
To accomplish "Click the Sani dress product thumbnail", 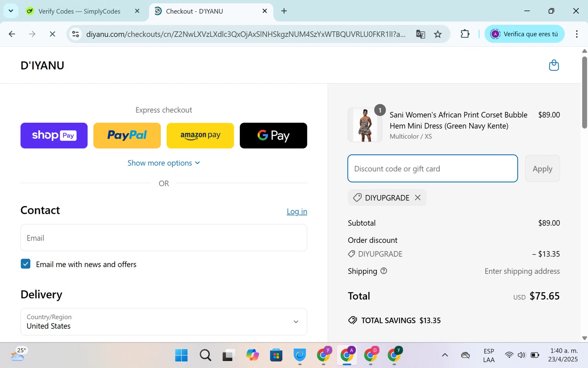I will [x=365, y=125].
